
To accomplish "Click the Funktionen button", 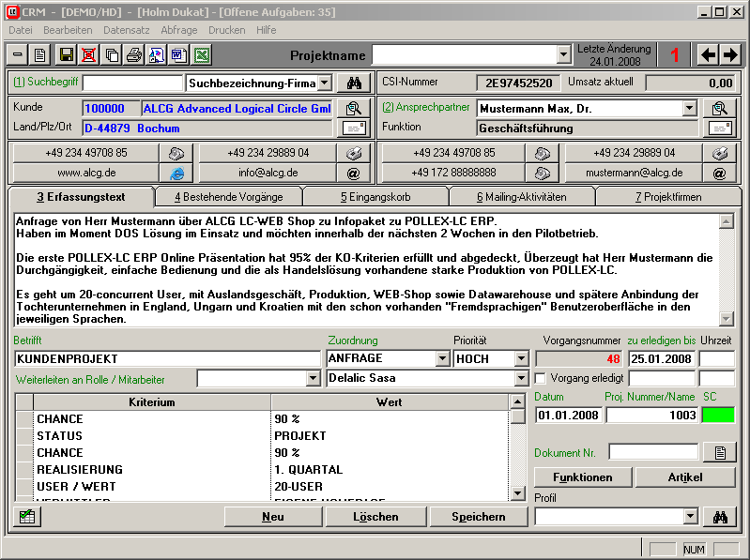I will 582,477.
